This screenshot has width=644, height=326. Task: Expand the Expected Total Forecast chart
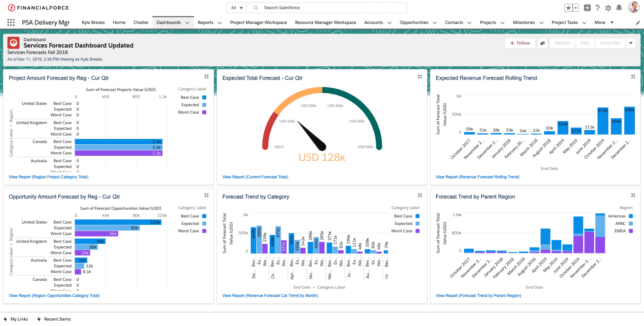tap(420, 76)
